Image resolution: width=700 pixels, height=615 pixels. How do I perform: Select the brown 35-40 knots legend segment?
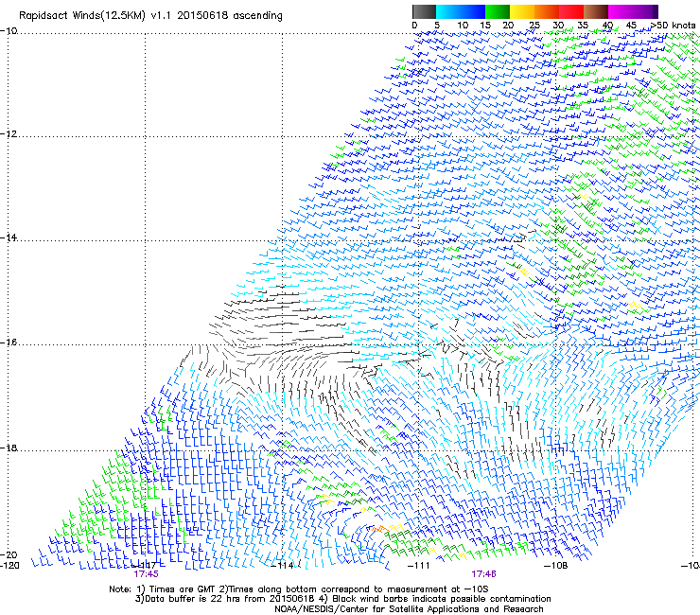tap(596, 11)
